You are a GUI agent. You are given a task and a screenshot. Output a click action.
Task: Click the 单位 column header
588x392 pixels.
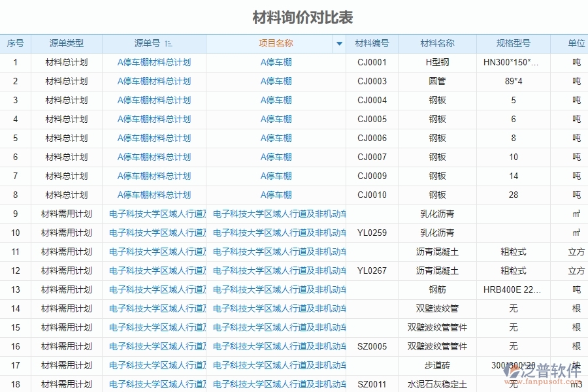[573, 43]
